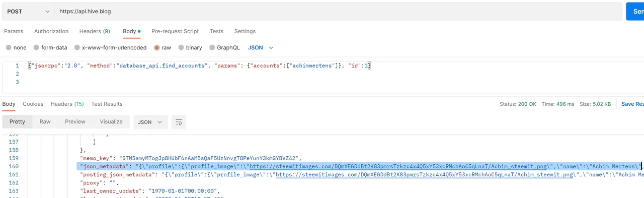Image resolution: width=644 pixels, height=198 pixels.
Task: Open the Pre-request Script tab
Action: [x=175, y=31]
